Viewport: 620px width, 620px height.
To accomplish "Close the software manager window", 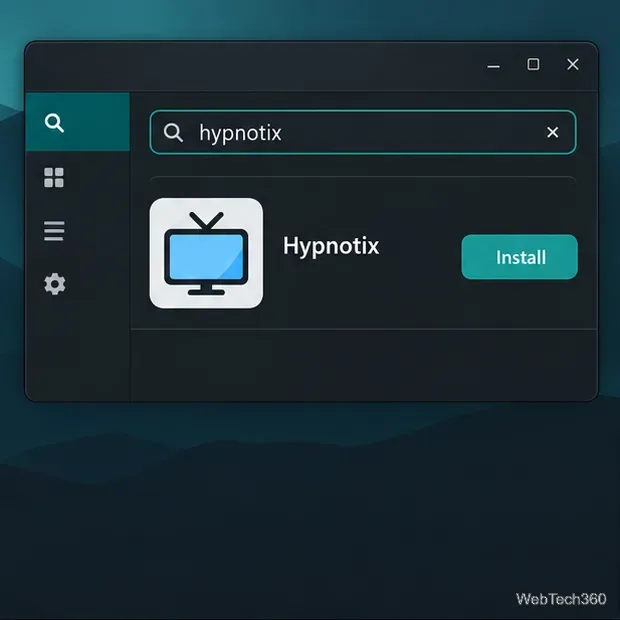I will [x=573, y=64].
